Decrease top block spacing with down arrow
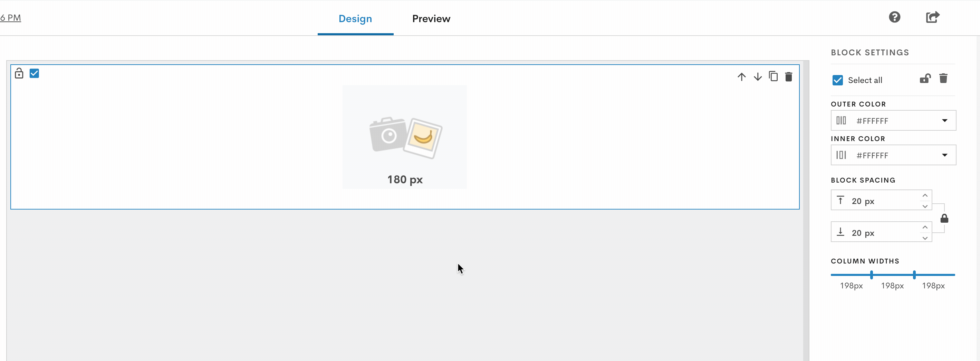The height and width of the screenshot is (361, 980). [925, 206]
